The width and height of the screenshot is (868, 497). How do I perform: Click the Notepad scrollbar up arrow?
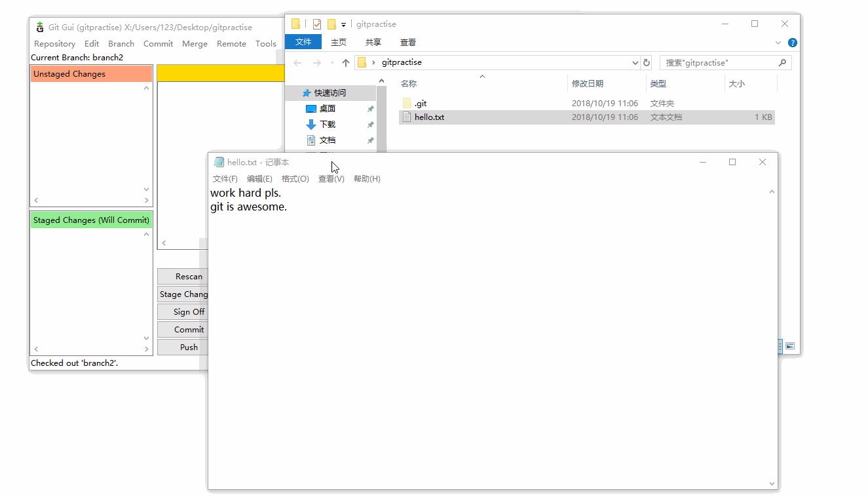772,192
